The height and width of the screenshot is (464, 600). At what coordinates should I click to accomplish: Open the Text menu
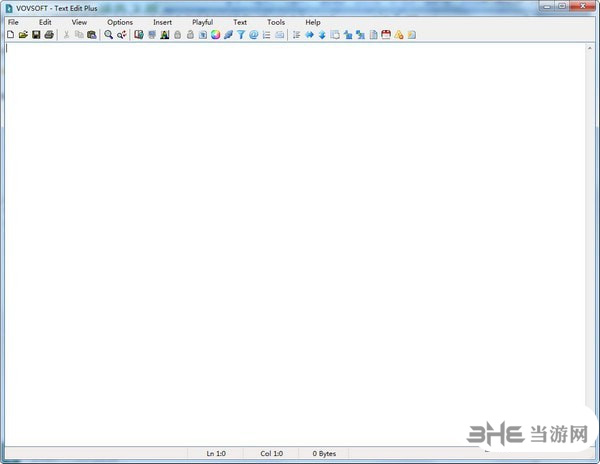tap(240, 22)
